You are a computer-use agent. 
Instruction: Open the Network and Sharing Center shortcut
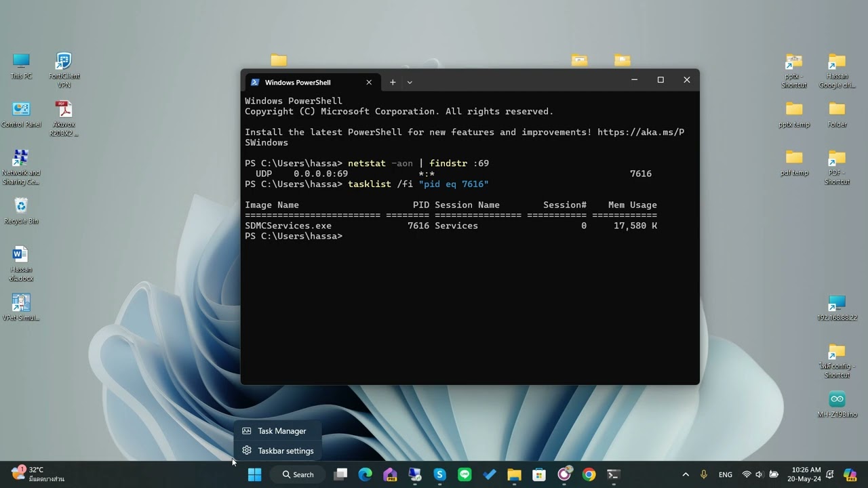click(21, 167)
